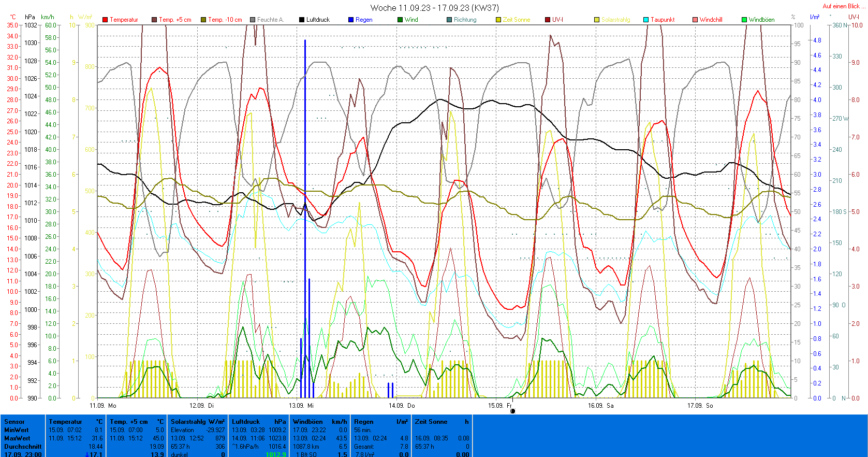Open the 'Auf einen Blick ...' link
The height and width of the screenshot is (457, 868).
coord(844,6)
